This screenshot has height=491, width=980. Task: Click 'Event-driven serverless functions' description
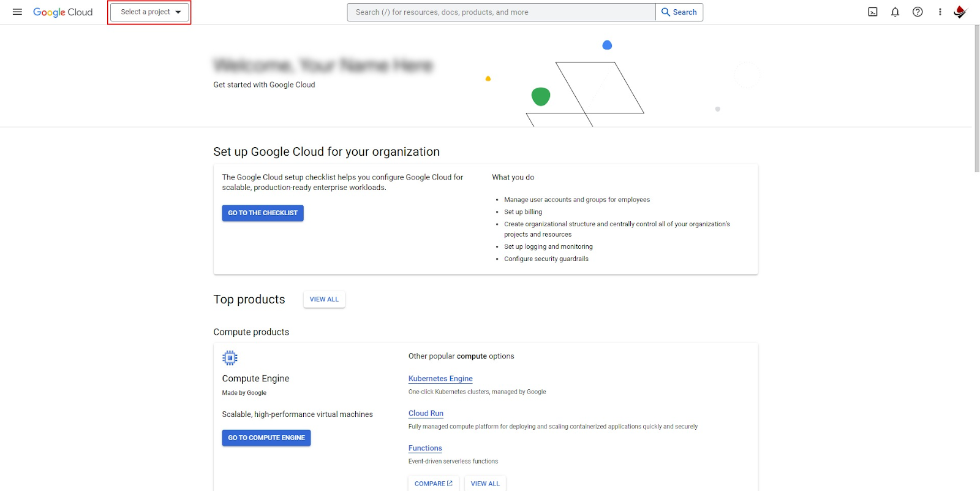pyautogui.click(x=453, y=462)
